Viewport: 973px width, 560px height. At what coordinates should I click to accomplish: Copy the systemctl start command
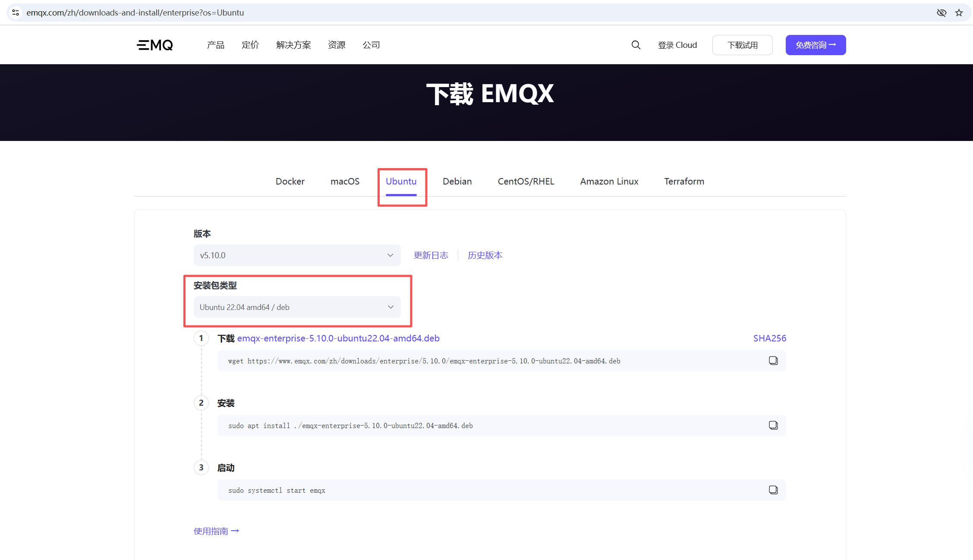click(773, 490)
